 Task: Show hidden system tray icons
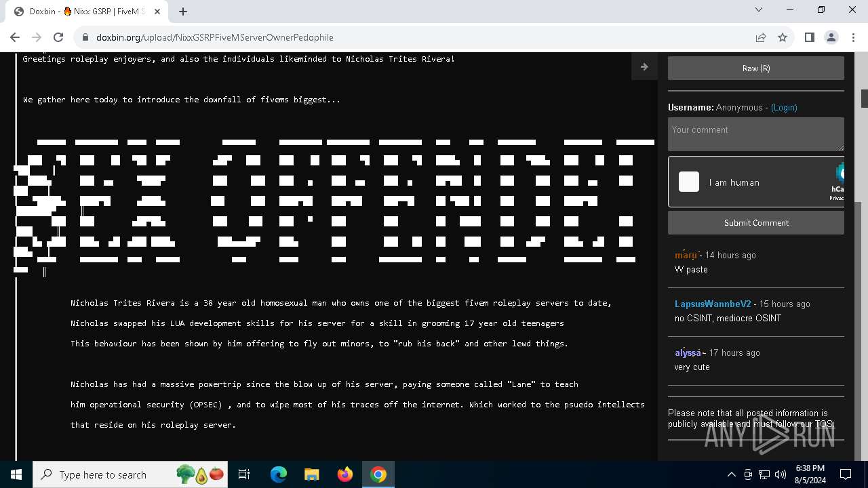point(731,474)
